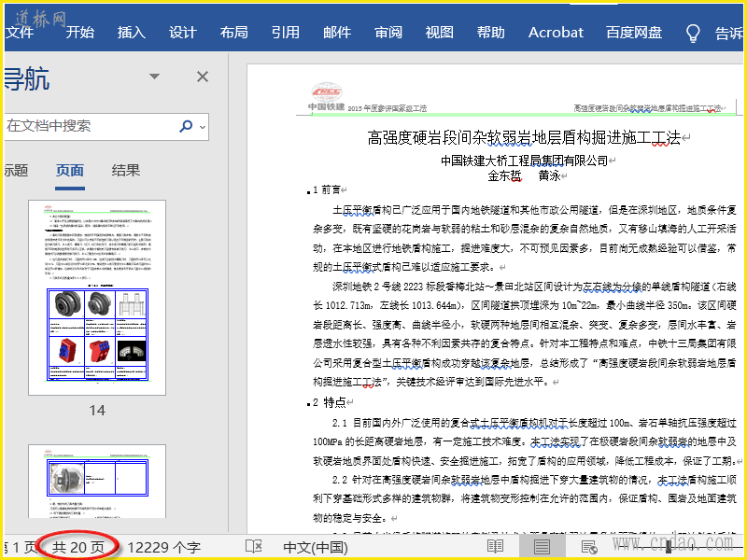747x560 pixels.
Task: Switch to Print Layout view icon
Action: 542,547
